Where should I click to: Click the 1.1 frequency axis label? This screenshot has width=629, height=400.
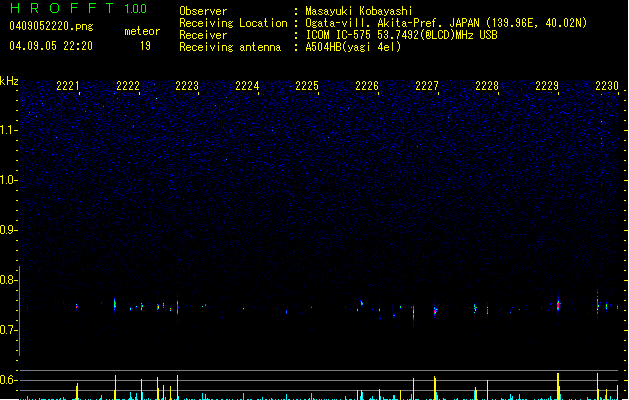coord(8,130)
